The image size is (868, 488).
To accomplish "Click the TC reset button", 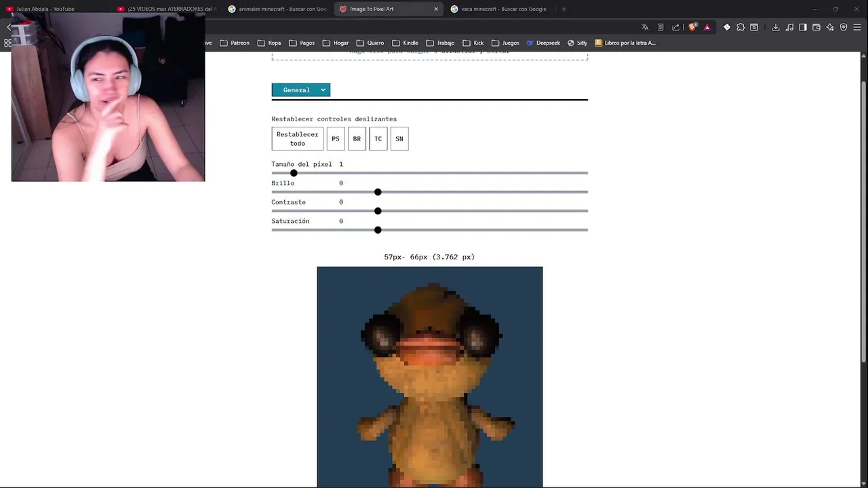I will click(x=378, y=139).
